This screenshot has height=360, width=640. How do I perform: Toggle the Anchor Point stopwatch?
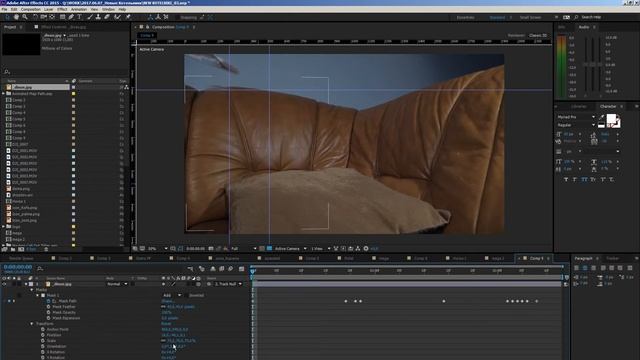click(x=43, y=329)
